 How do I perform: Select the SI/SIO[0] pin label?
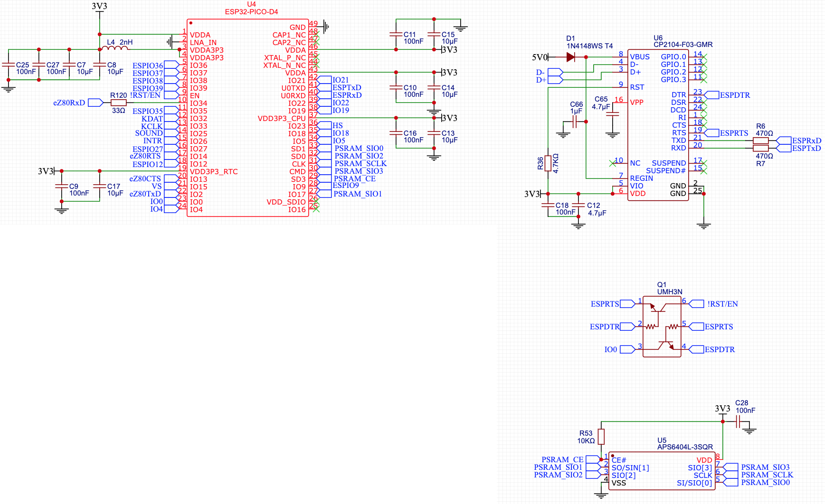click(x=694, y=483)
